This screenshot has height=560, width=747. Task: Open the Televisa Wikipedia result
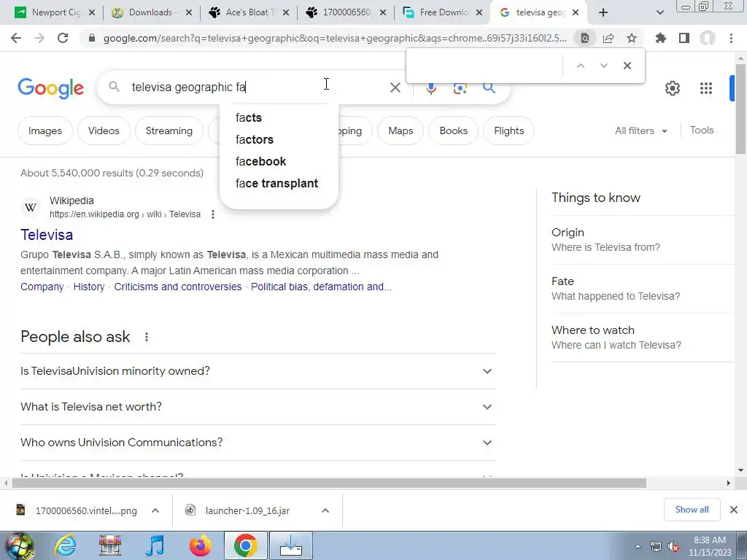(x=47, y=235)
